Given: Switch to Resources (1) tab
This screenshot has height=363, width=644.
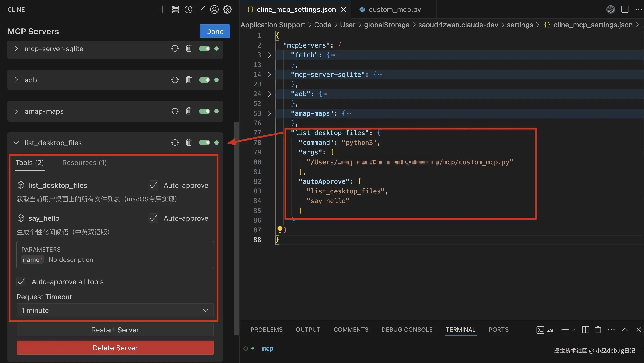Looking at the screenshot, I should point(84,163).
